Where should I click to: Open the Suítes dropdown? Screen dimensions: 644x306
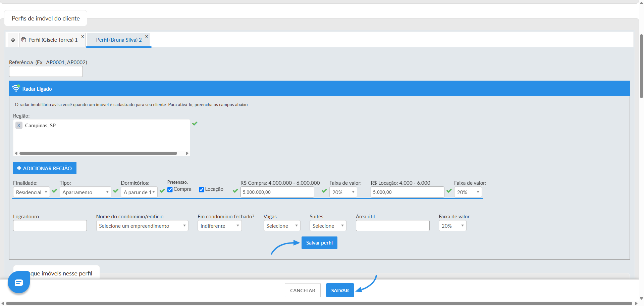click(328, 226)
